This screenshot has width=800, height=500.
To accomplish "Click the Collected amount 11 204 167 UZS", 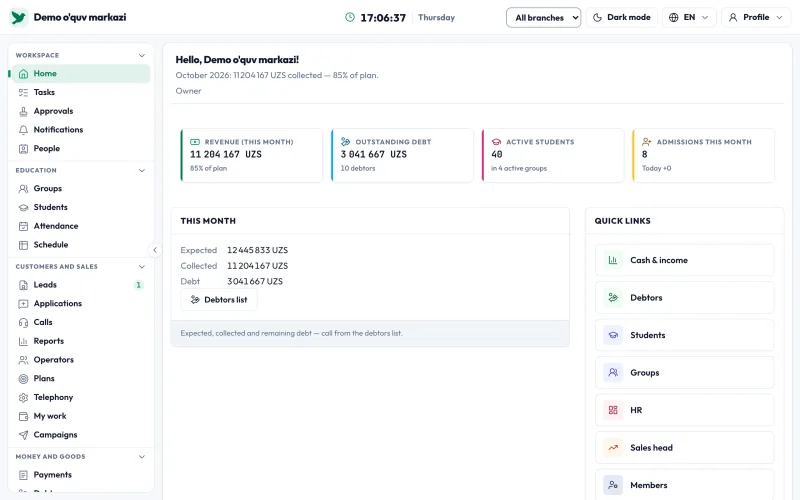I will tap(258, 266).
